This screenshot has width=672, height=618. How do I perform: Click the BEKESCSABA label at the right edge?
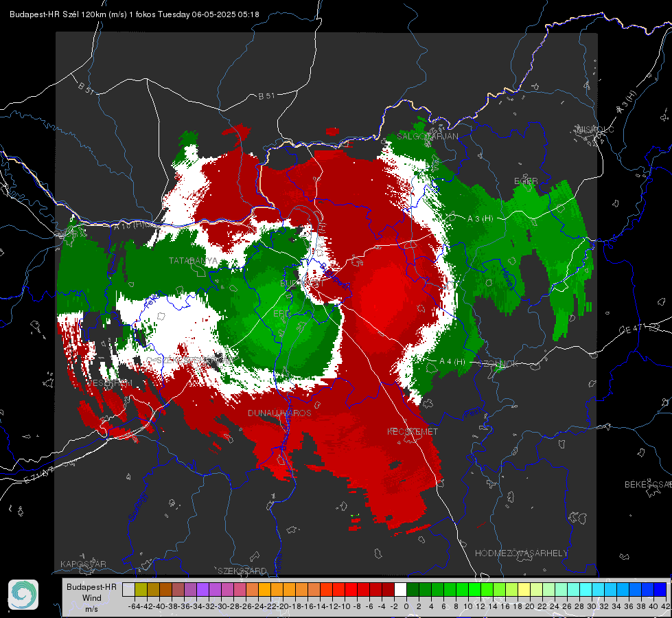[648, 484]
